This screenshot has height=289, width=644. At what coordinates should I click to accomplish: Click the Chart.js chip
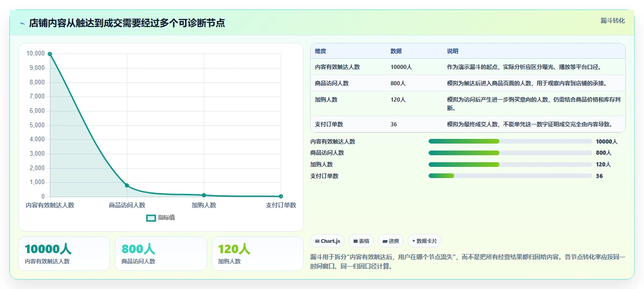click(327, 241)
